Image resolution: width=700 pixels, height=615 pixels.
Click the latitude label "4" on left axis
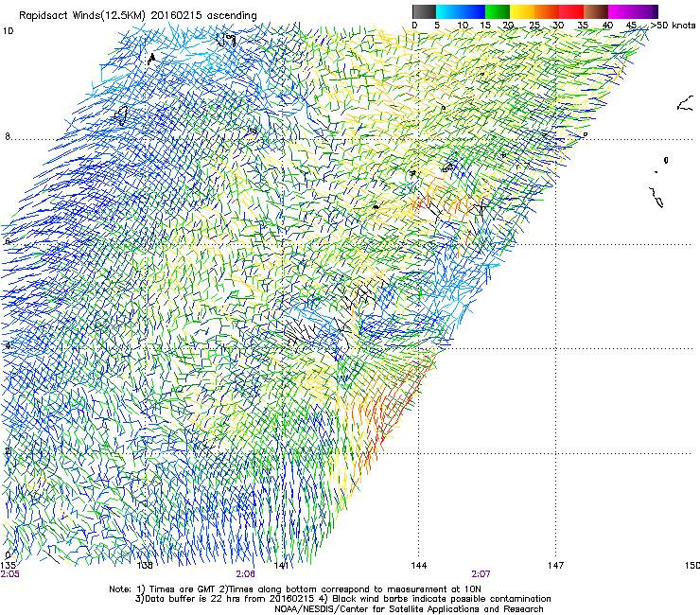(x=8, y=345)
